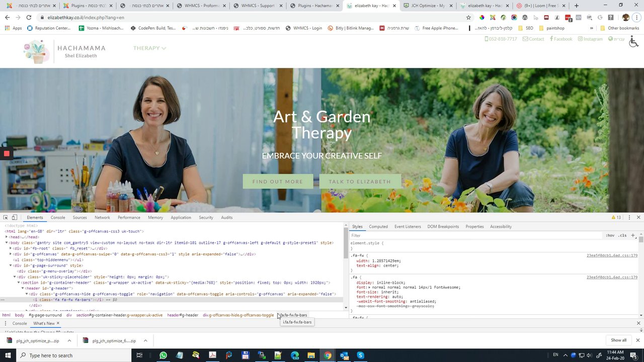This screenshot has height=362, width=644.
Task: Click the TALK TO ELIZABETH button
Action: [360, 182]
